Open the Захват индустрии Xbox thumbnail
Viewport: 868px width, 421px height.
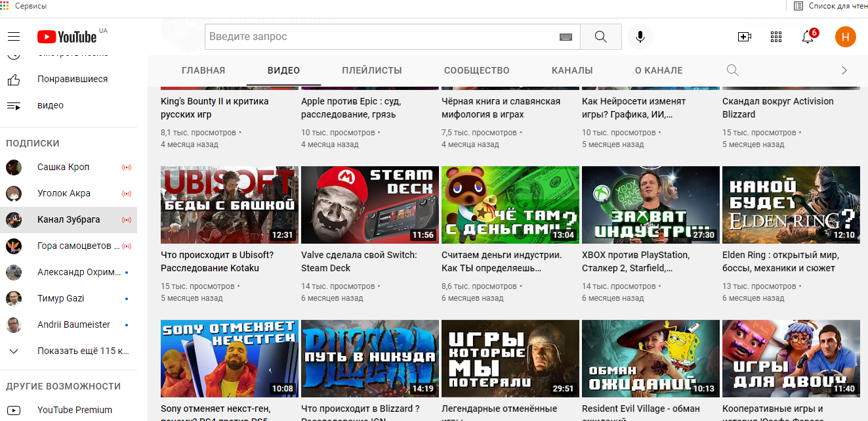click(x=651, y=205)
